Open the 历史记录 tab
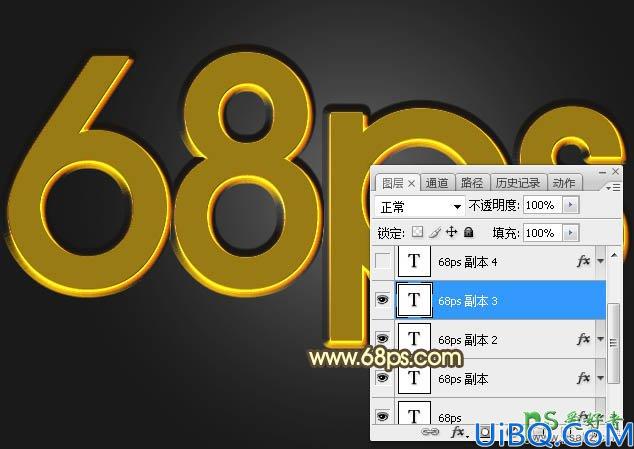 518,183
